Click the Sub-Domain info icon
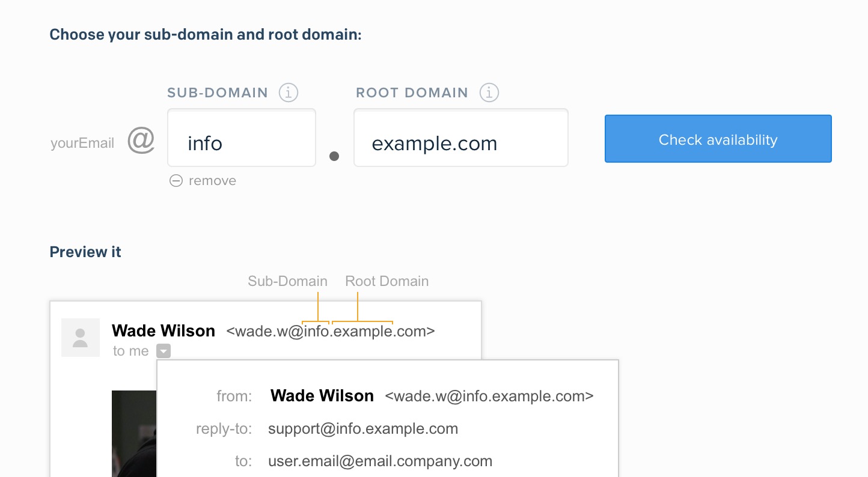The image size is (868, 477). (x=289, y=93)
